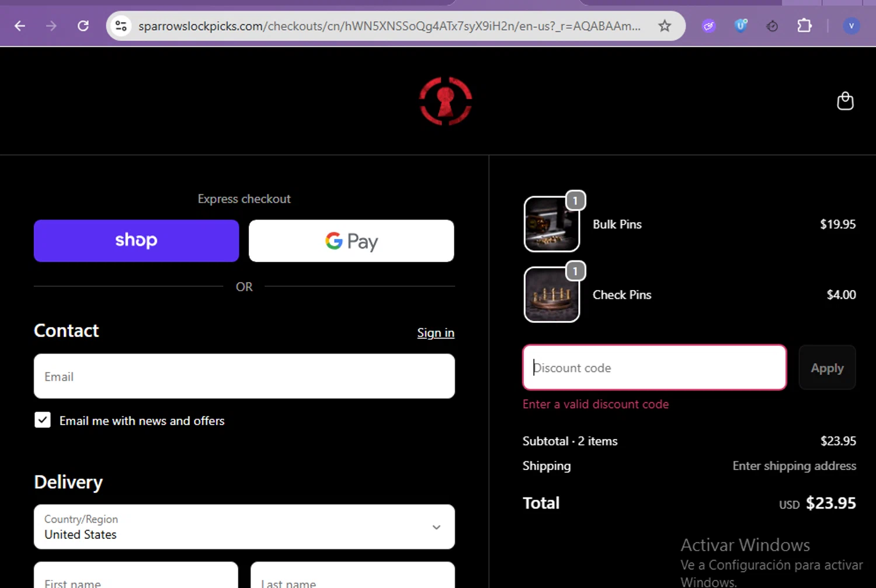Click the Check Pins product thumbnail

pyautogui.click(x=552, y=294)
